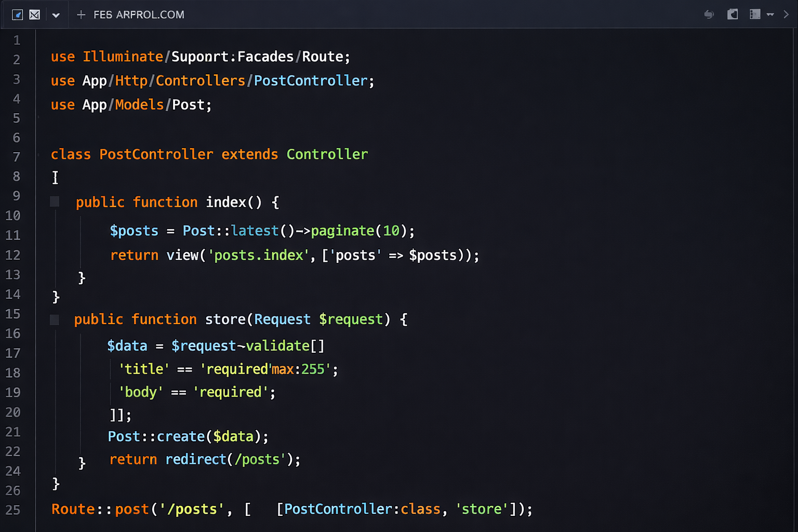Click the 'body' string key
Viewport: 798px width, 532px height.
coord(140,392)
